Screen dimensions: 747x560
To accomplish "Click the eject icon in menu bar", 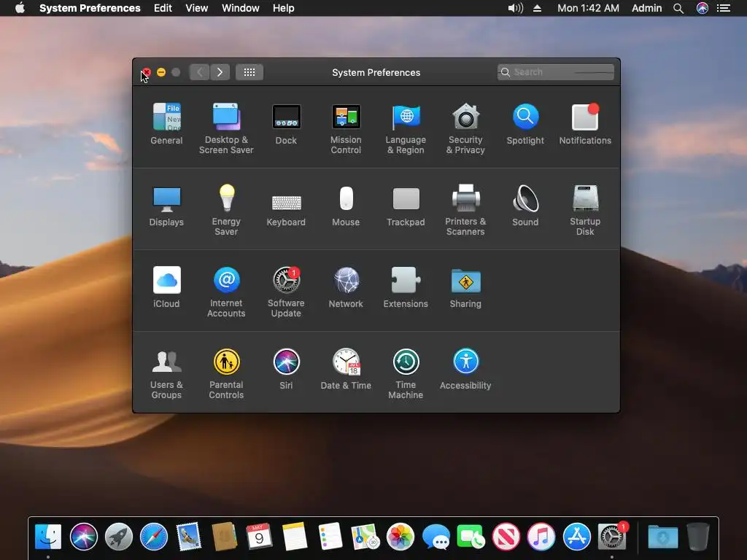I will pyautogui.click(x=538, y=8).
